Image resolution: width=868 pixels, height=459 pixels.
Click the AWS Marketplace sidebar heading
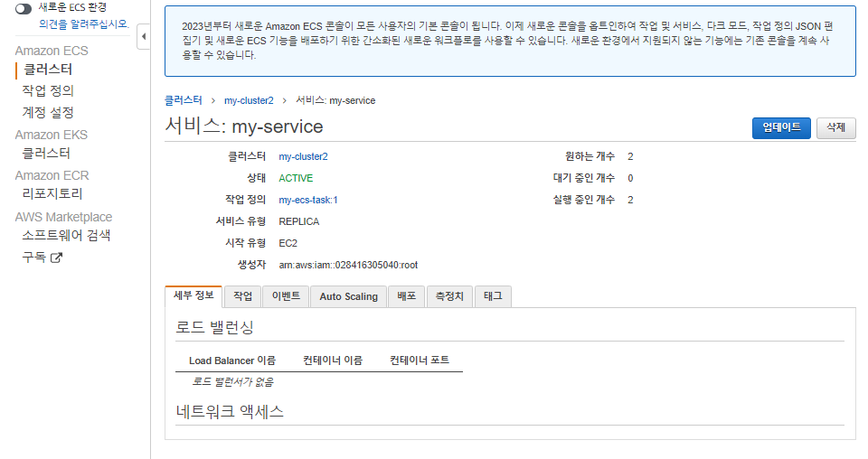point(63,217)
